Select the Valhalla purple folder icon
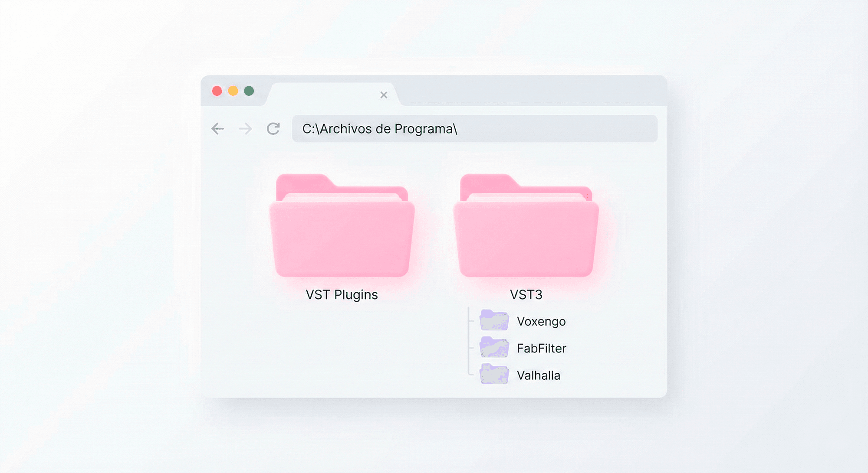The image size is (868, 473). click(x=494, y=374)
